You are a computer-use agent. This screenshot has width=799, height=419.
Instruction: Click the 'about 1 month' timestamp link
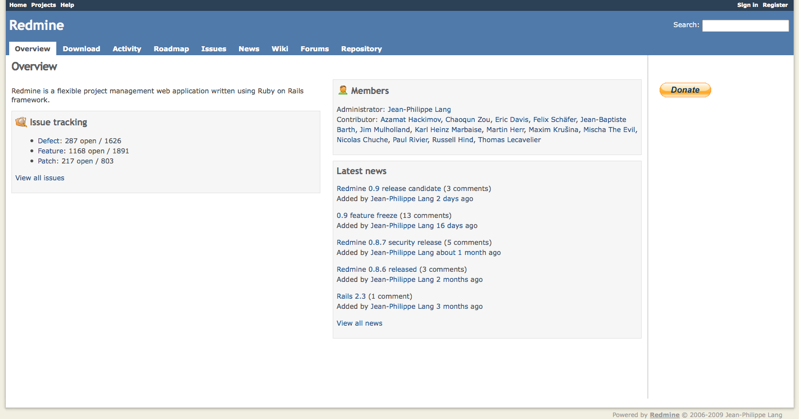pos(461,253)
